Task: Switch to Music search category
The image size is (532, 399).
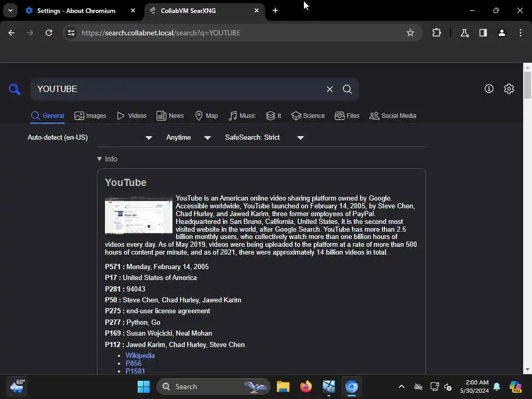Action: coord(242,116)
